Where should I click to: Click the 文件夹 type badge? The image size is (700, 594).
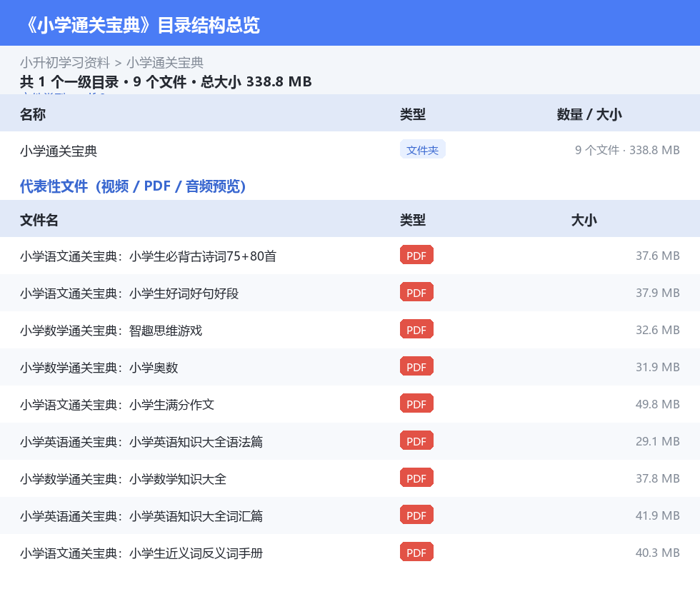coord(422,150)
